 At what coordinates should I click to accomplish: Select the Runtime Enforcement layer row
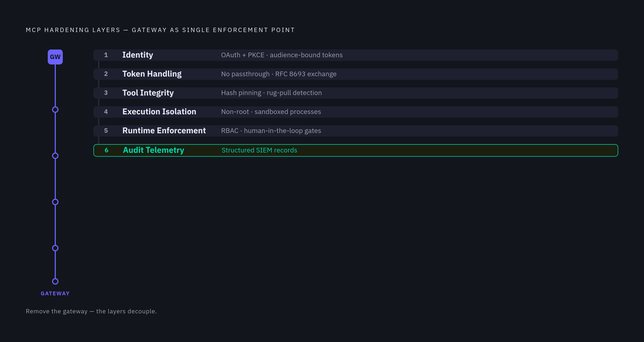click(x=355, y=131)
